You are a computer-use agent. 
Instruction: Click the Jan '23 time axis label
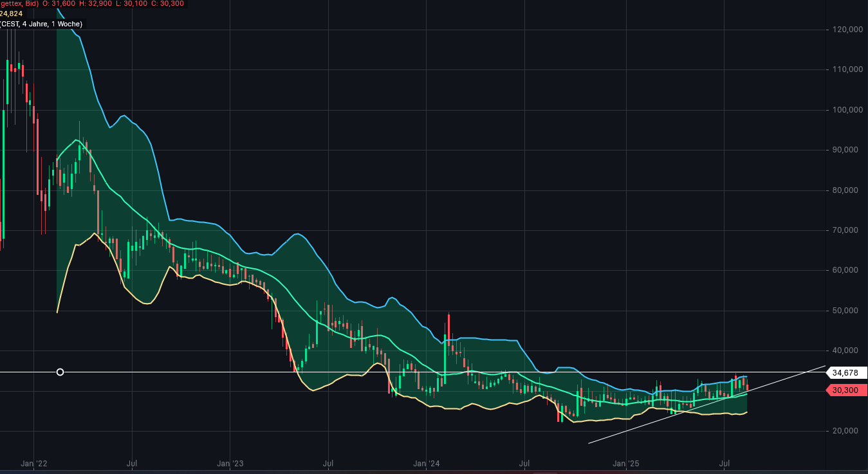[230, 463]
